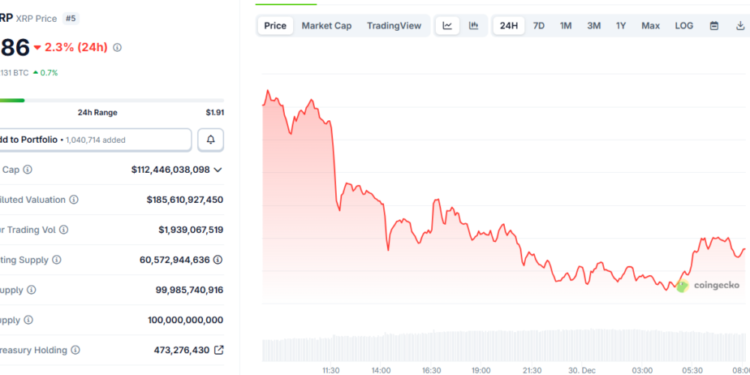Select the Price chart tab
The height and width of the screenshot is (375, 750).
point(275,26)
